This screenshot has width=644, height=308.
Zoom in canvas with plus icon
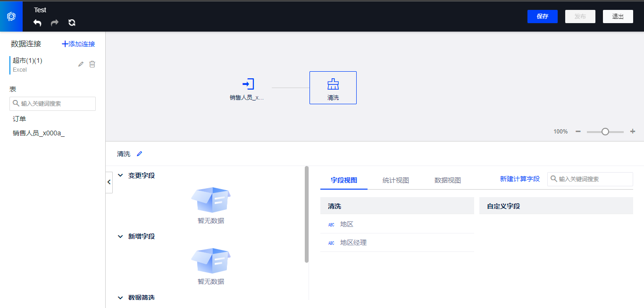click(633, 132)
